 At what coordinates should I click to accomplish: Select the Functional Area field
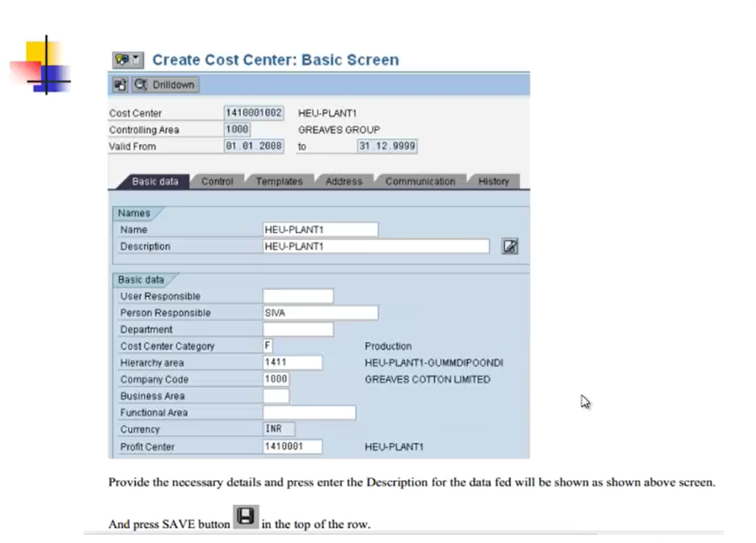tap(310, 412)
